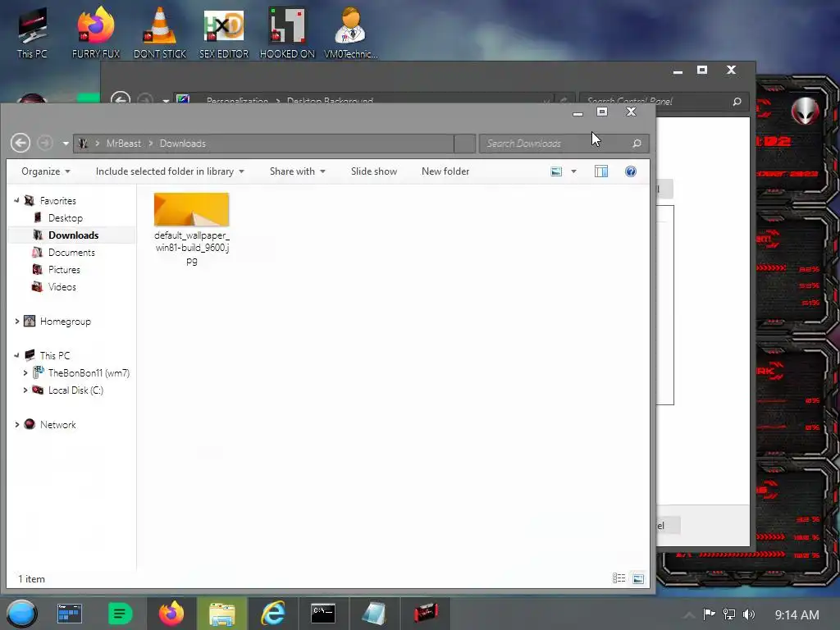
Task: Select Videos under Favorites
Action: click(x=62, y=286)
